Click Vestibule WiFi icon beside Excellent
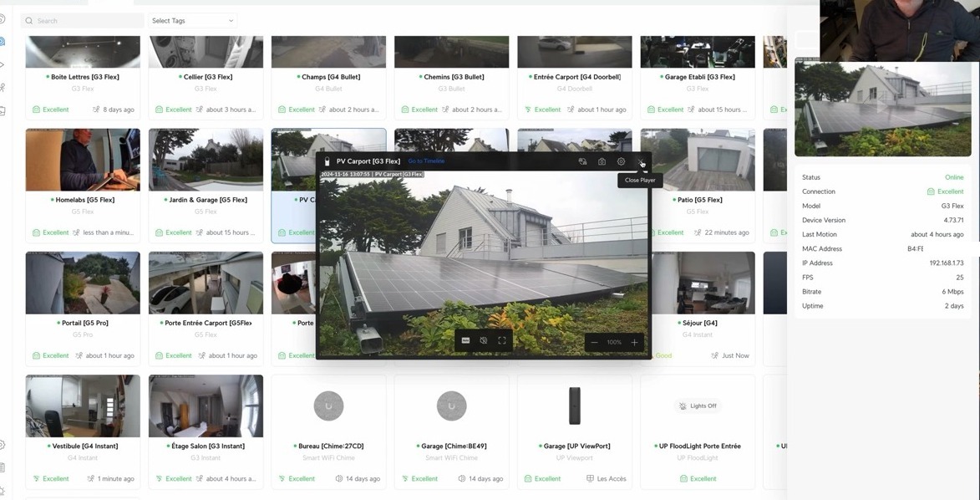The width and height of the screenshot is (980, 500). click(x=36, y=479)
